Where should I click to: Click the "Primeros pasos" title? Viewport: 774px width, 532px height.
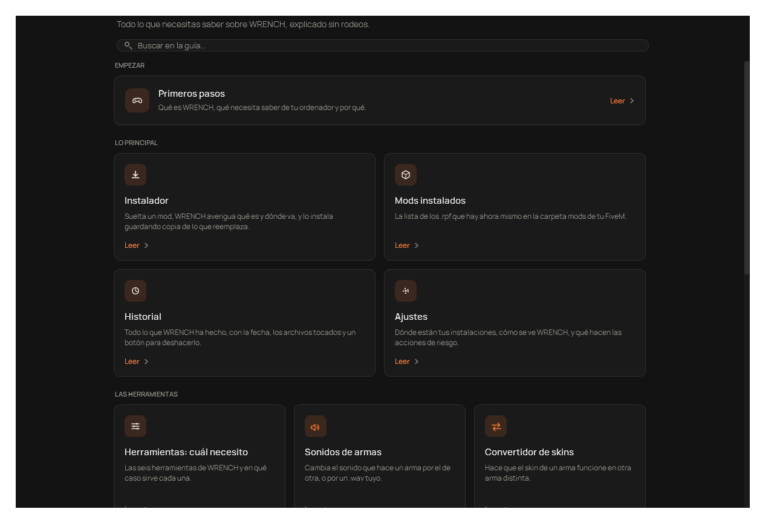(x=192, y=94)
